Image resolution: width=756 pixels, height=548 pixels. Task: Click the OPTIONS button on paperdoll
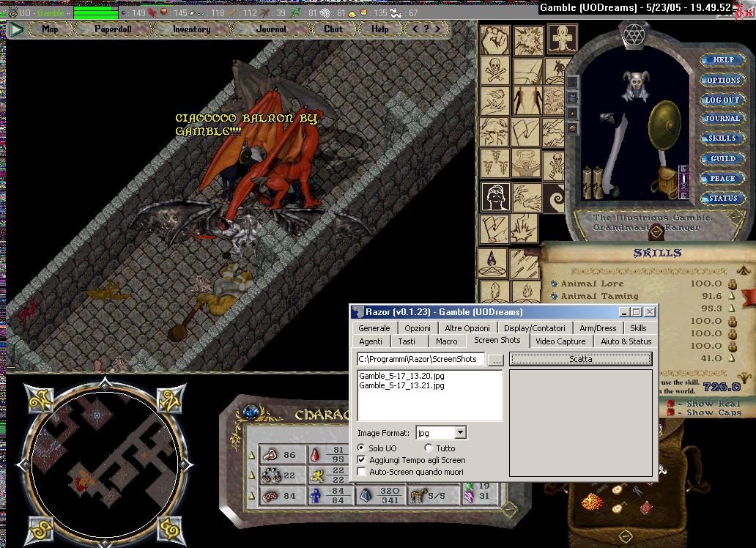[x=723, y=80]
